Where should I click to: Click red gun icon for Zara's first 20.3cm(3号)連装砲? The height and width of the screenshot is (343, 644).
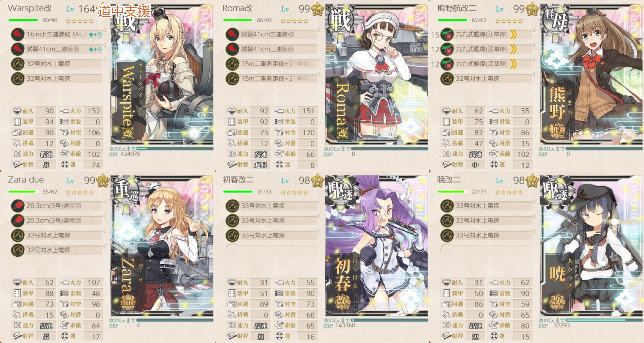(x=18, y=206)
